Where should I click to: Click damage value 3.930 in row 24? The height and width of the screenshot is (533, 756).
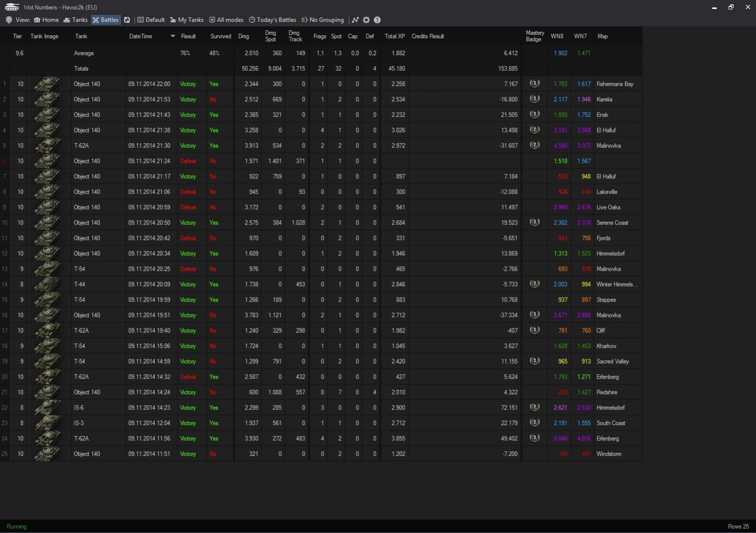[x=251, y=438]
